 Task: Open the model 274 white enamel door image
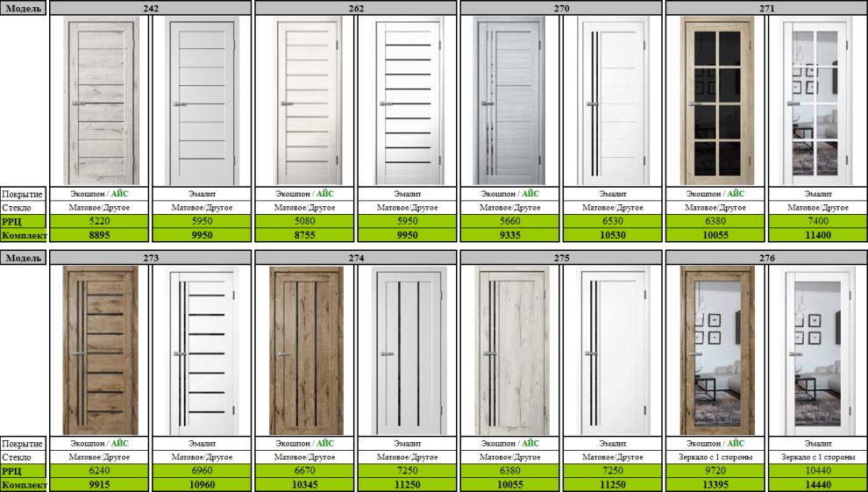click(x=408, y=350)
